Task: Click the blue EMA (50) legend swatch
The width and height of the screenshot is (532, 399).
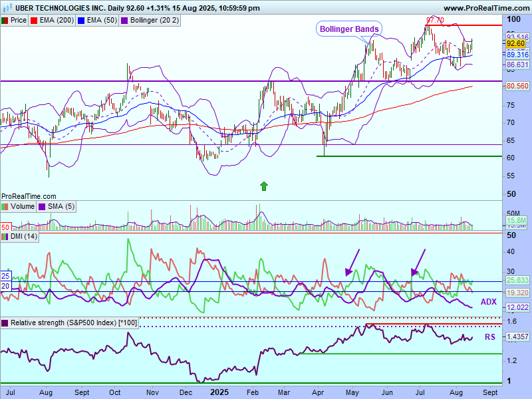Action: [x=81, y=21]
